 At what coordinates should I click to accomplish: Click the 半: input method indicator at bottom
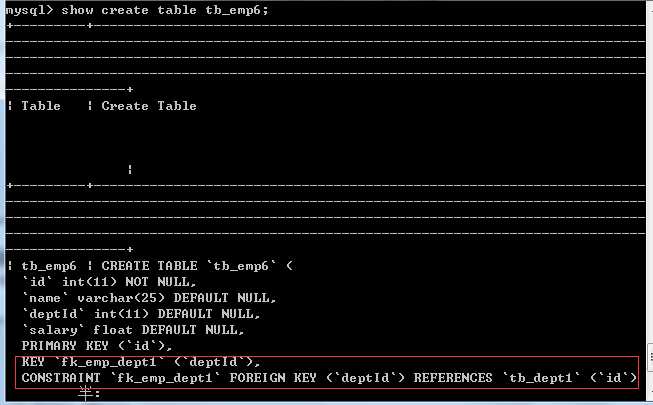point(90,394)
